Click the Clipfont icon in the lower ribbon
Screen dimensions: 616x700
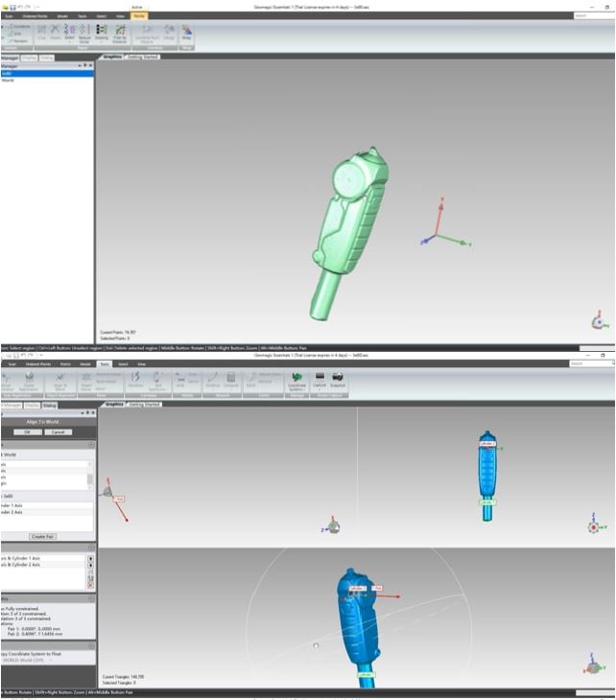[x=320, y=381]
